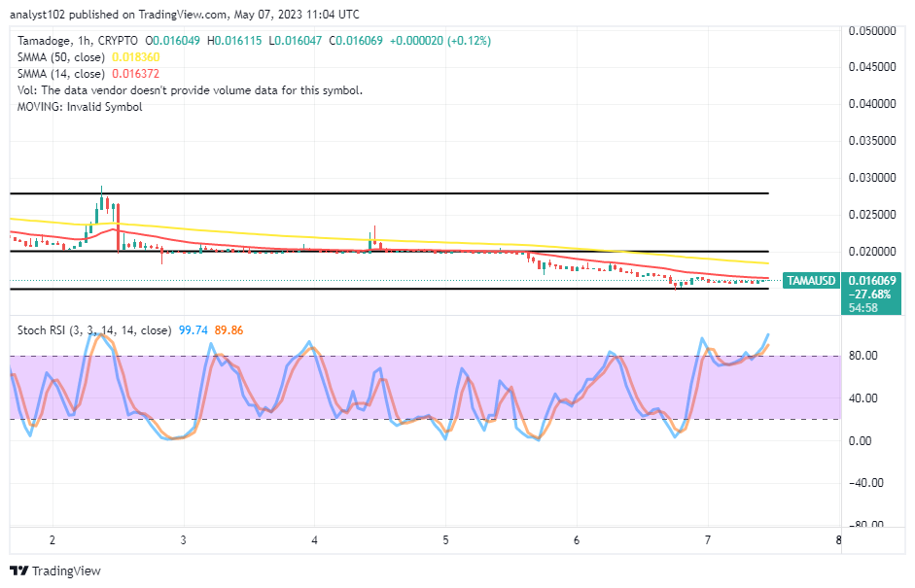This screenshot has width=915, height=588.
Task: Click the 0.050000 price axis label
Action: click(x=872, y=31)
